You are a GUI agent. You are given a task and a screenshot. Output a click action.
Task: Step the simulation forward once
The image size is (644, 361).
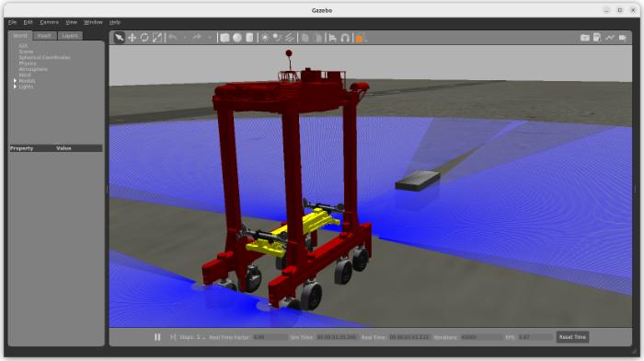click(x=173, y=337)
